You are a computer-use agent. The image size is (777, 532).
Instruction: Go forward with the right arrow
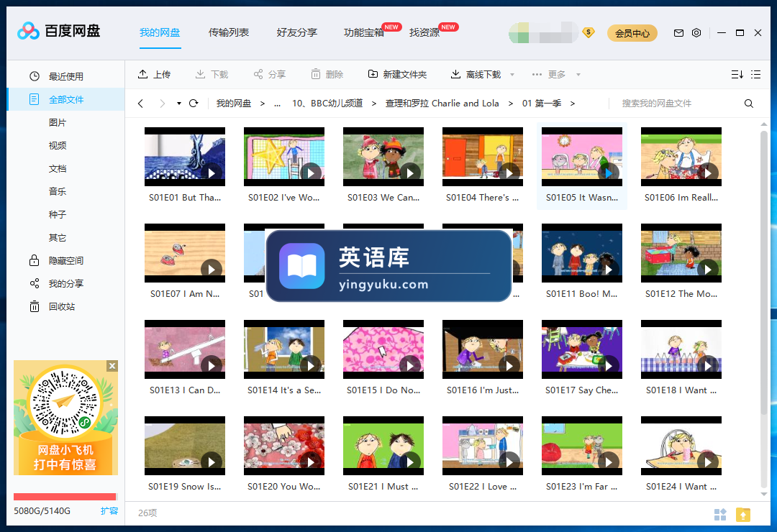162,104
